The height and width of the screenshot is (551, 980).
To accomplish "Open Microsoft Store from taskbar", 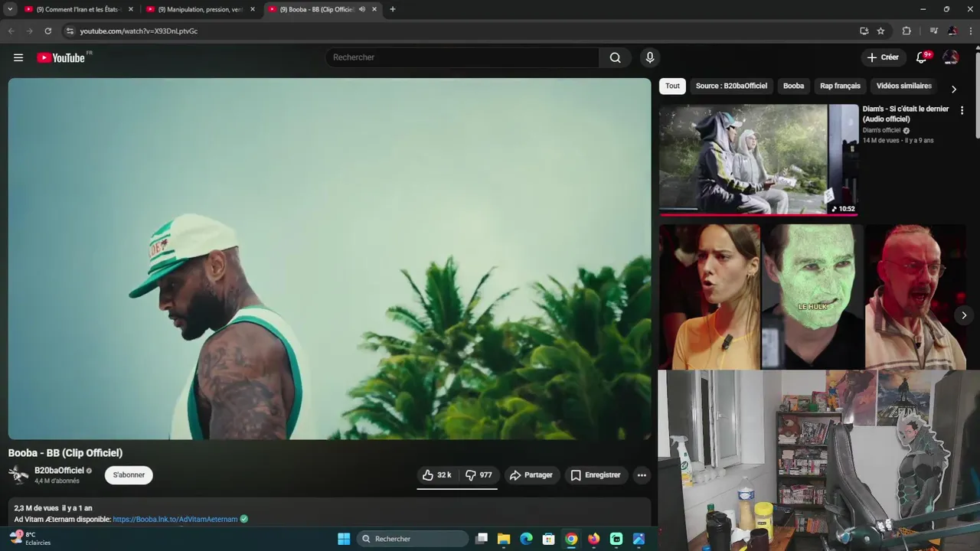I will (x=548, y=539).
